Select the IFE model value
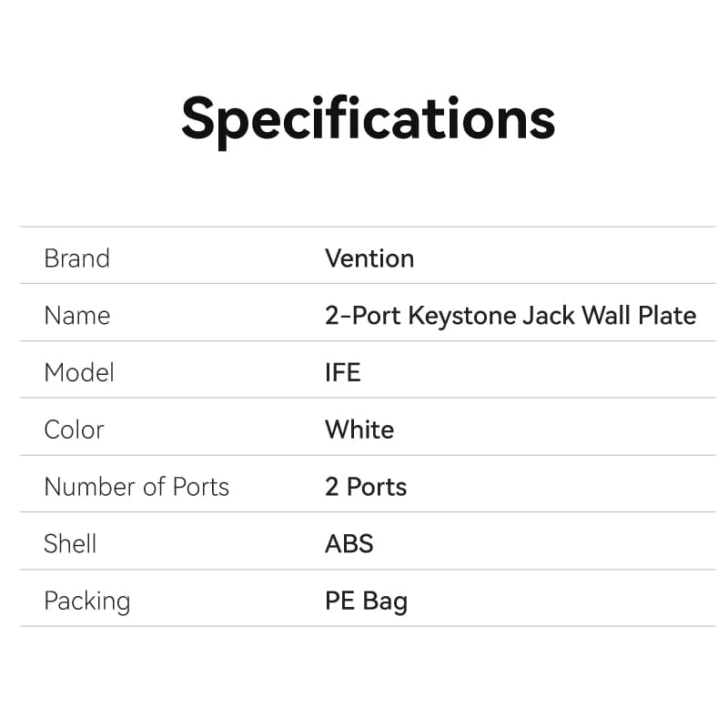Screen dimensions: 728x728 point(342,373)
